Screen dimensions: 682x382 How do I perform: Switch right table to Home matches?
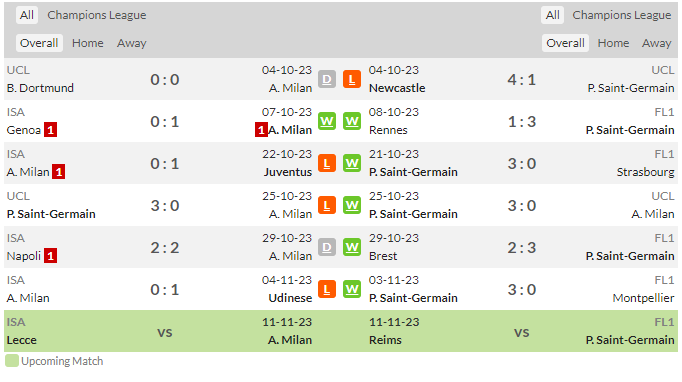(613, 43)
